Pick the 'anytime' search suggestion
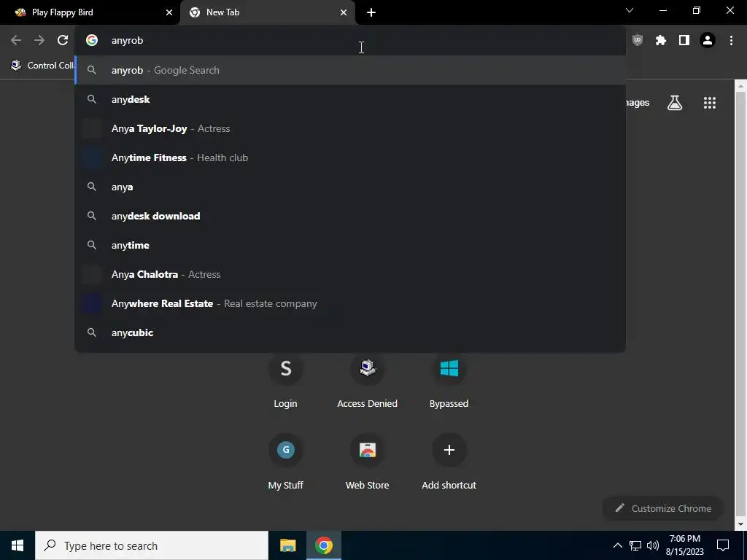This screenshot has width=747, height=560. click(350, 245)
